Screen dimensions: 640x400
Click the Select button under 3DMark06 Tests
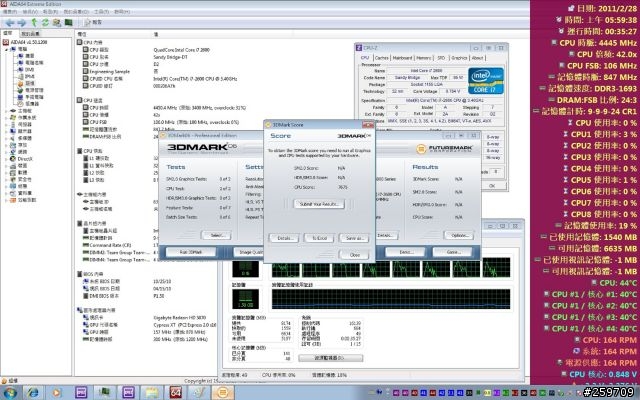click(x=216, y=235)
